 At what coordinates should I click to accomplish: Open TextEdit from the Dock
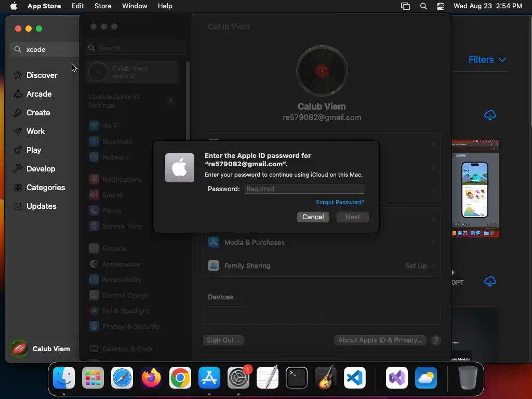point(268,378)
